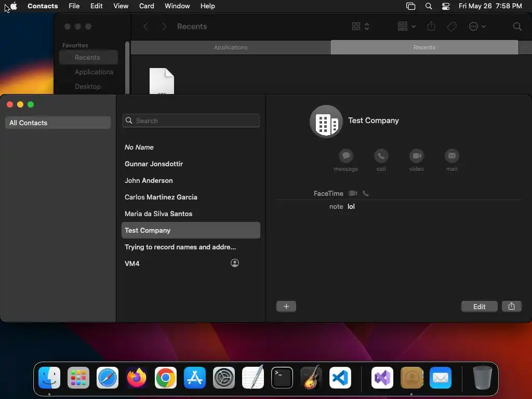Open the File menu

coord(74,6)
